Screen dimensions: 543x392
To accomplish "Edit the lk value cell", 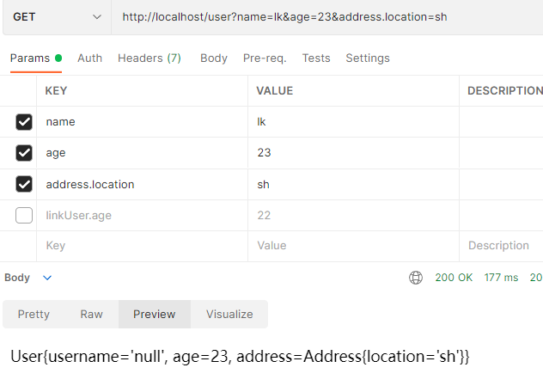I will coord(354,122).
